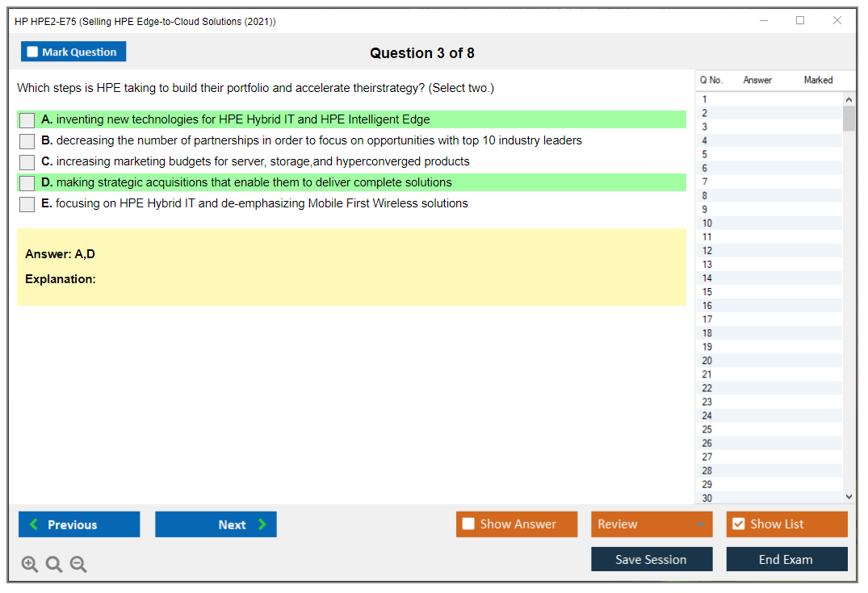The height and width of the screenshot is (593, 868).
Task: Select question 25 in the question list
Action: pyautogui.click(x=707, y=429)
